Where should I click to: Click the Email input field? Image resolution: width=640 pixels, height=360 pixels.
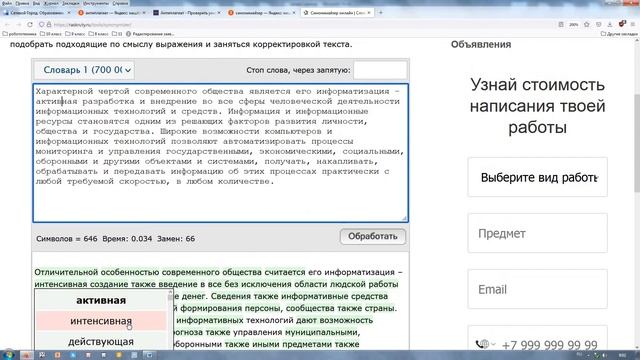point(538,289)
